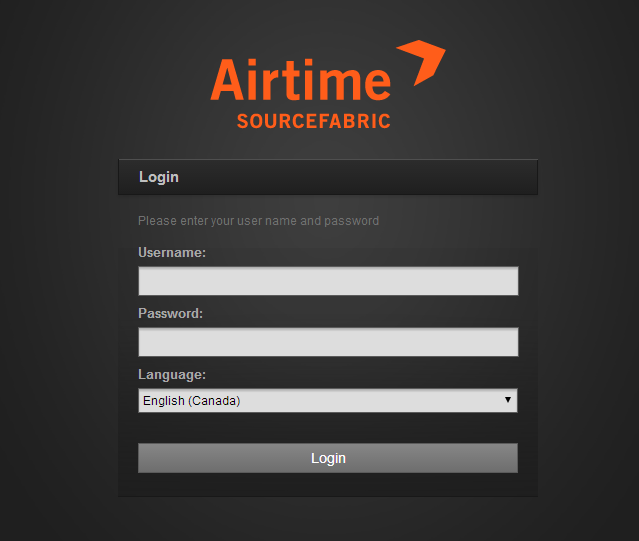Open the English (Canada) language selector
Screen dimensions: 639x541
pos(328,400)
